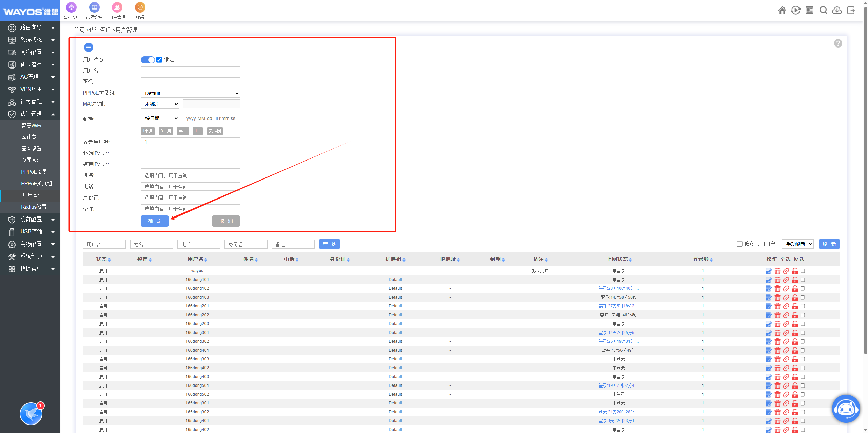Viewport: 868px width, 433px height.
Task: Check the 隐藏禁用用户 checkbox
Action: point(739,244)
